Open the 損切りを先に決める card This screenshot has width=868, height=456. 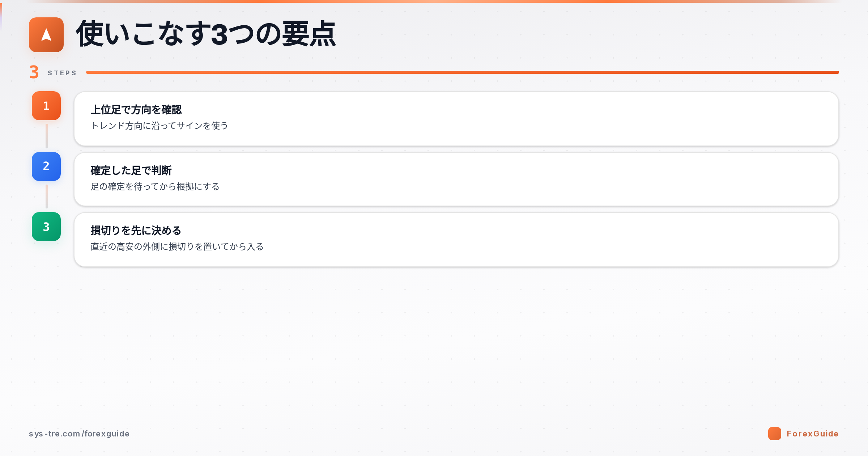point(456,240)
